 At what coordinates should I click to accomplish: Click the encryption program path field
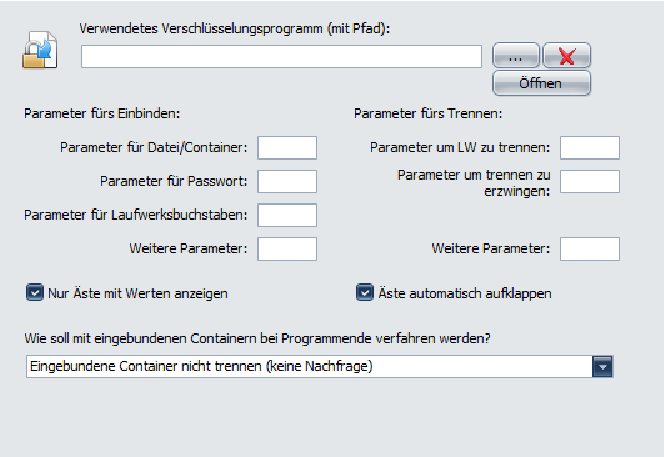(282, 57)
